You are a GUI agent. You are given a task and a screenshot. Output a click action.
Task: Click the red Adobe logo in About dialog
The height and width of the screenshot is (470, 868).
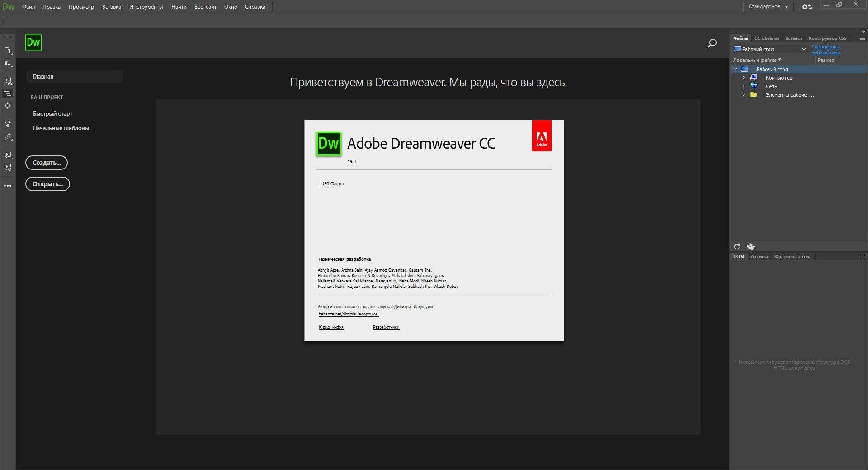pyautogui.click(x=542, y=136)
